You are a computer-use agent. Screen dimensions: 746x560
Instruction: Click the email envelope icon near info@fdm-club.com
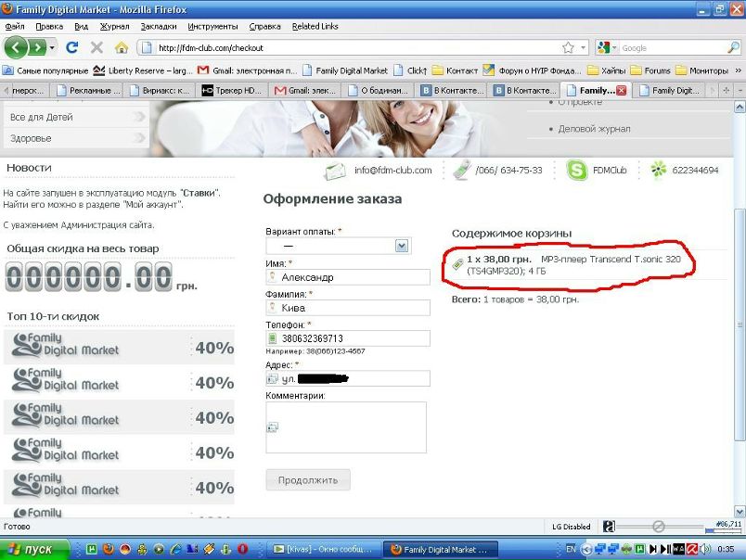coord(335,171)
